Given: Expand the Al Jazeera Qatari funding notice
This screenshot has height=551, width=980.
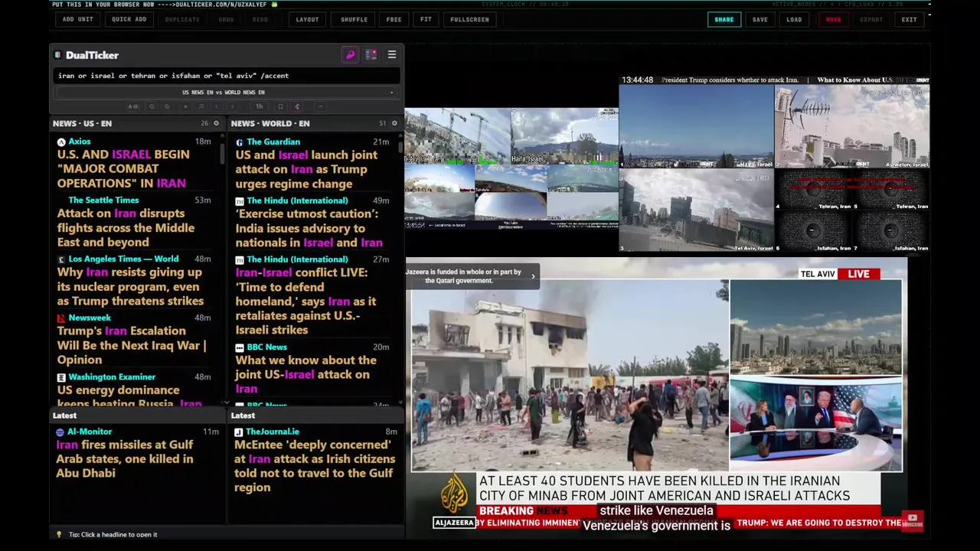Looking at the screenshot, I should tap(533, 276).
